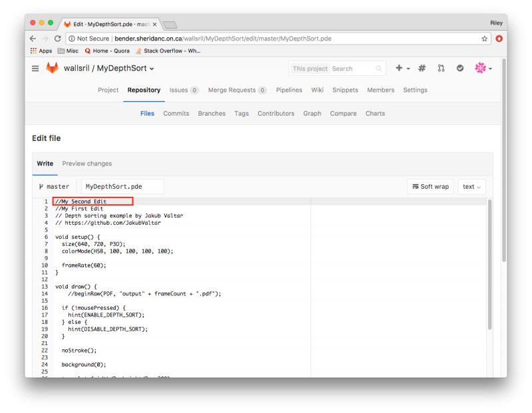The image size is (532, 413).
Task: Select the Write editor tab
Action: tap(45, 164)
